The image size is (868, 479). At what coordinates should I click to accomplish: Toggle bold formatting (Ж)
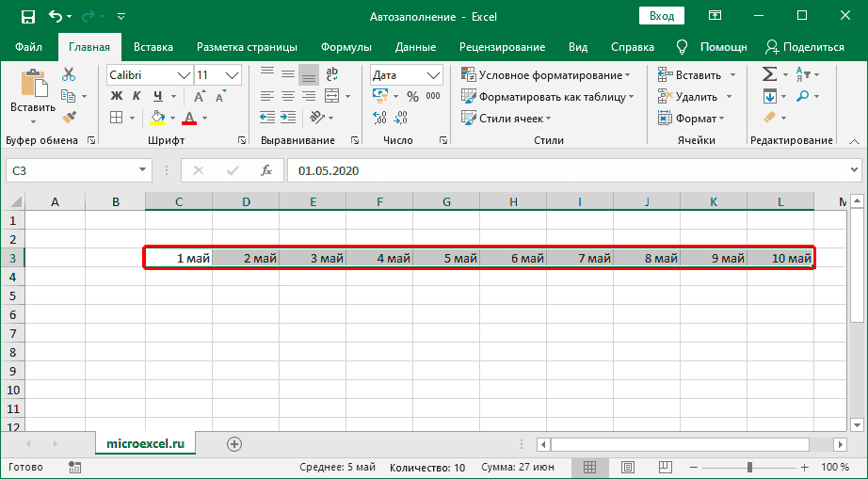point(117,96)
